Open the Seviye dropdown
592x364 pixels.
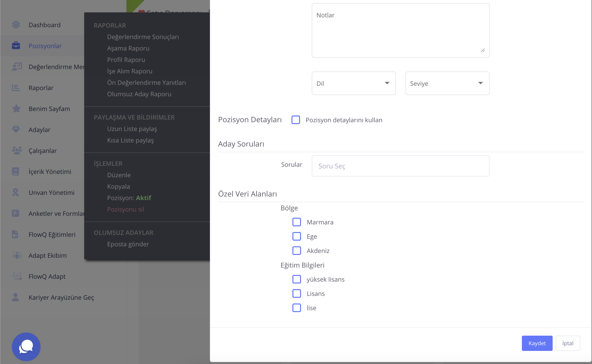(447, 83)
